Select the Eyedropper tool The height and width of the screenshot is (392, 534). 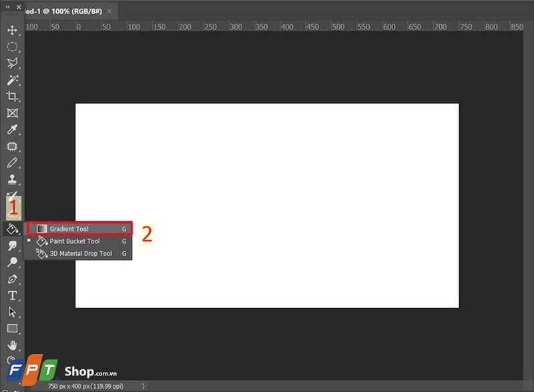tap(12, 129)
